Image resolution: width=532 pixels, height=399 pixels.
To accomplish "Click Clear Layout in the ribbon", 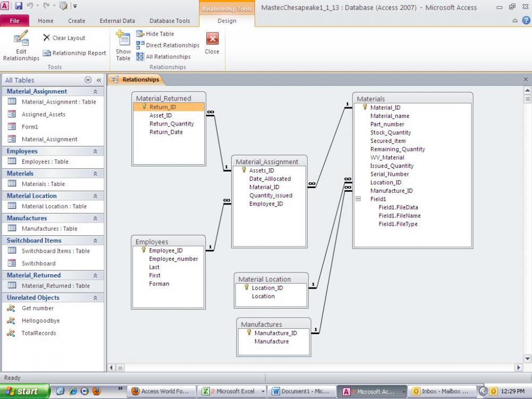I will pos(64,38).
